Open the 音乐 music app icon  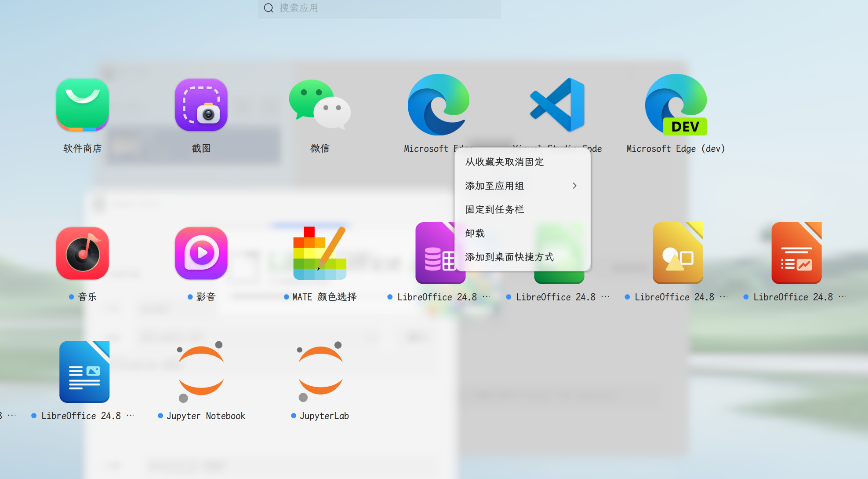pyautogui.click(x=82, y=253)
